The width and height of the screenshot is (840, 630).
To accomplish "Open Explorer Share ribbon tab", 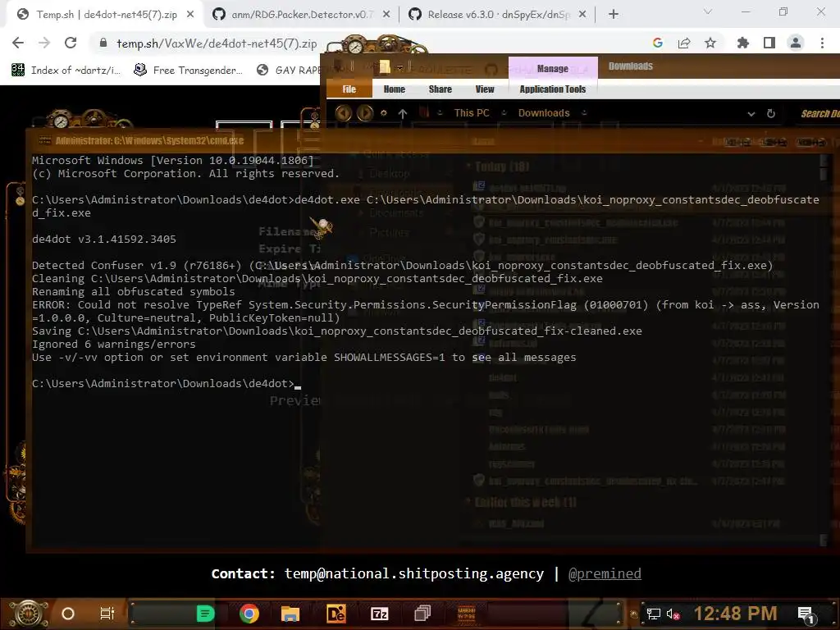I will (441, 89).
